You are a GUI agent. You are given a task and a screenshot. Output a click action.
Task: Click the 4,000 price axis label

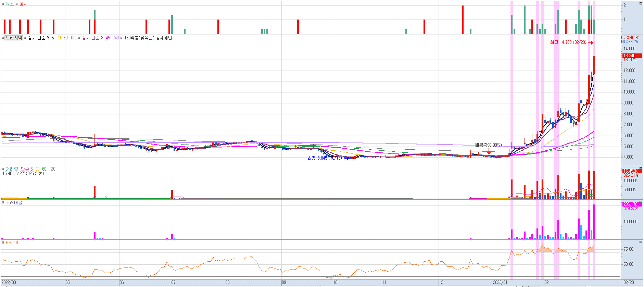(628, 157)
